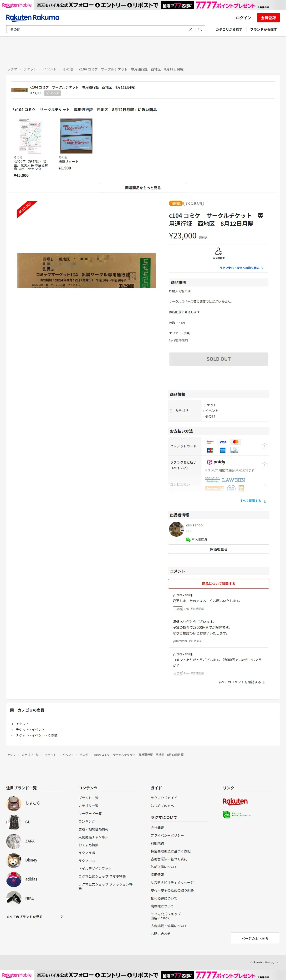Open ブランドから探す menu
Viewport: 286px width, 980px height.
tap(264, 29)
